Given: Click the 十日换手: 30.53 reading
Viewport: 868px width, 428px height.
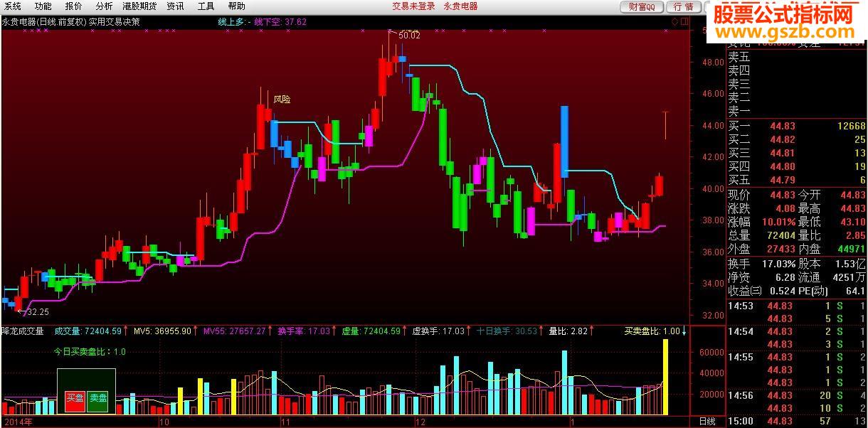Looking at the screenshot, I should click(507, 331).
